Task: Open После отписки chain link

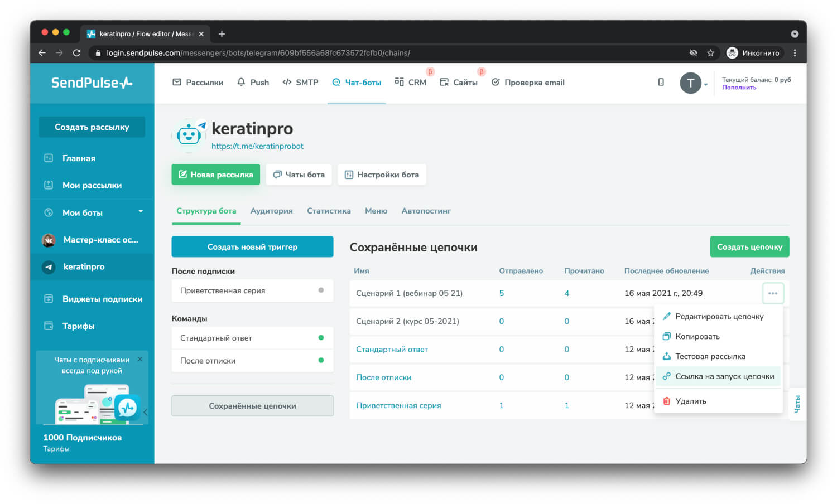Action: point(383,377)
